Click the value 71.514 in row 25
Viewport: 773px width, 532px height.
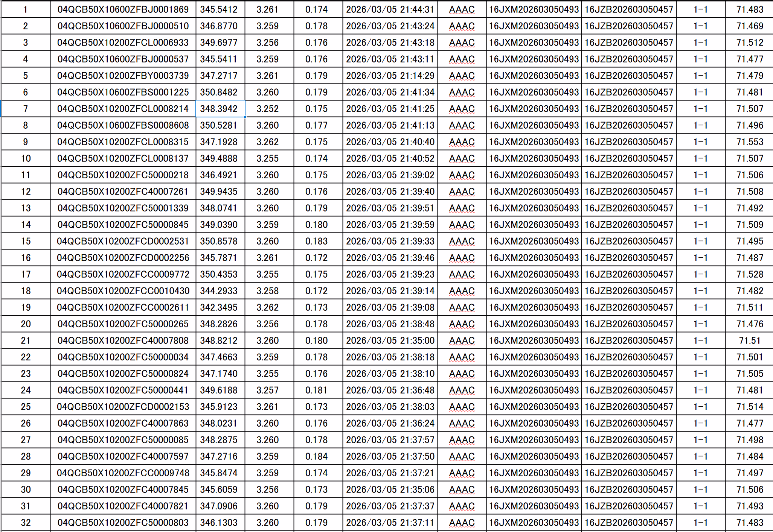[750, 407]
